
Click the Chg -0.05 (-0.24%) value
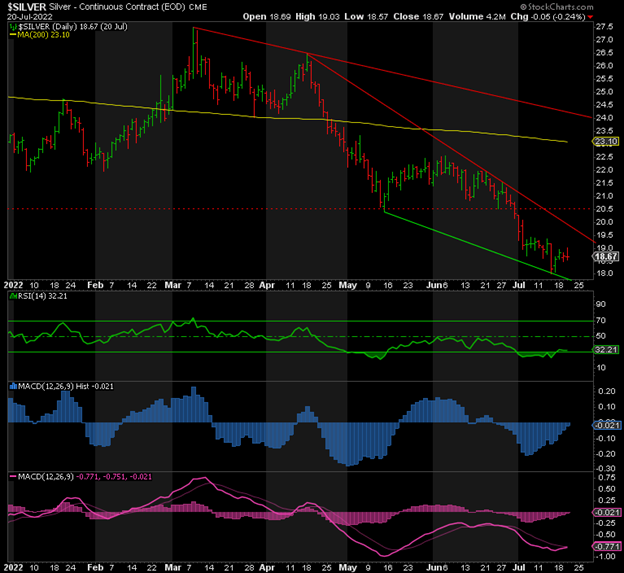[548, 17]
